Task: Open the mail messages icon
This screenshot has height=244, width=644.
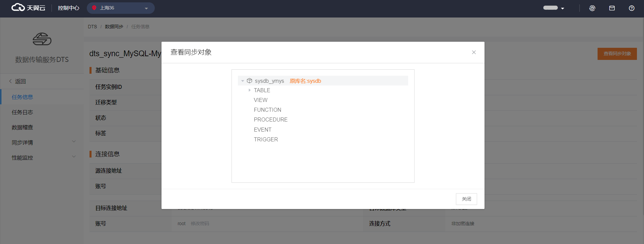Action: click(x=612, y=8)
